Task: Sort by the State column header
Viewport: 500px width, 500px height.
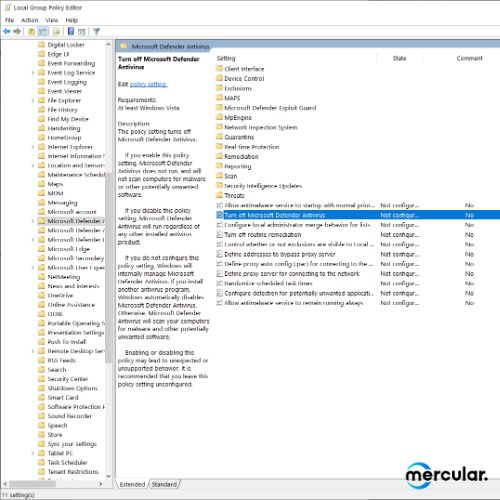Action: 399,58
